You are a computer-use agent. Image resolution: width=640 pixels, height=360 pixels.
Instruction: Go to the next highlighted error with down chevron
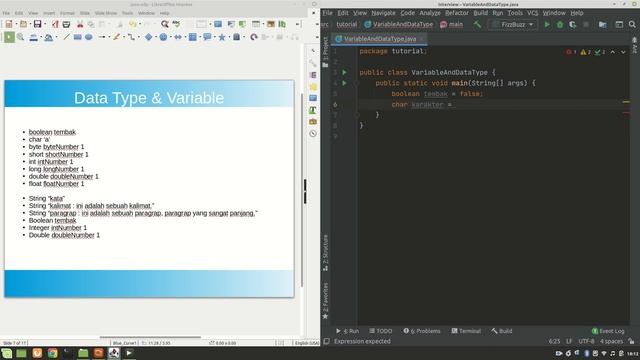pos(623,52)
